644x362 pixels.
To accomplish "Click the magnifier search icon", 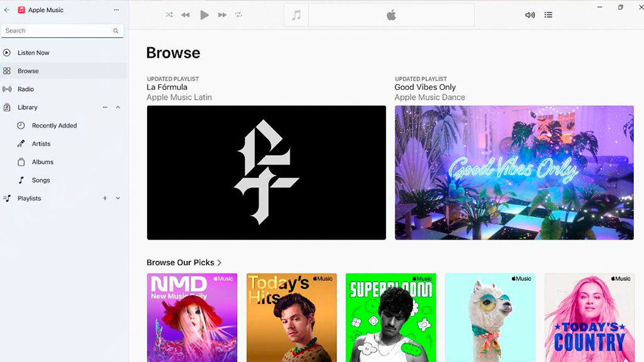I will pos(116,31).
